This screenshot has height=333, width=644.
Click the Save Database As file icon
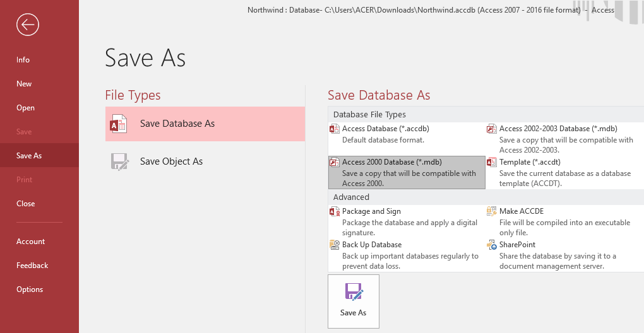pos(119,124)
